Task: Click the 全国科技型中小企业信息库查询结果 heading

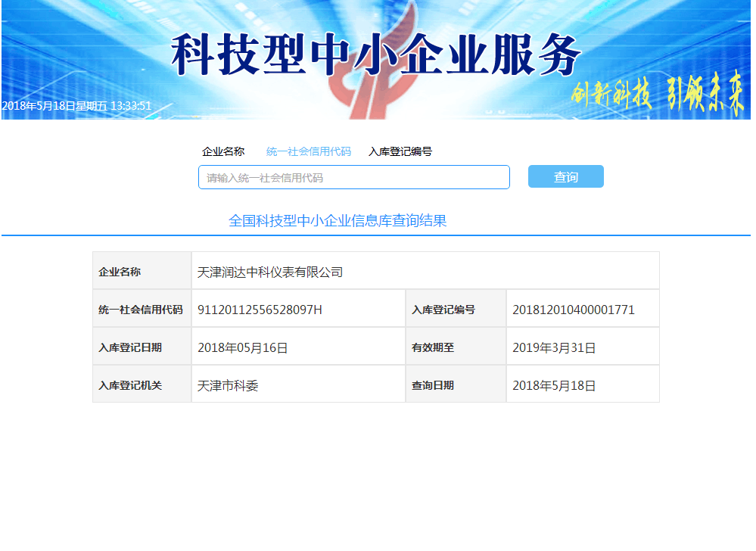Action: [338, 221]
